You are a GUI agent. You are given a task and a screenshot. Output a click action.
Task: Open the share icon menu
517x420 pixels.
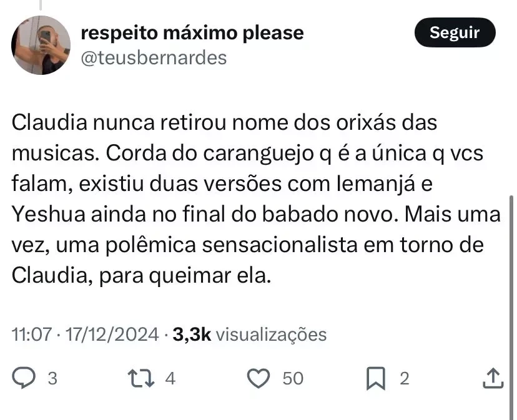point(492,378)
